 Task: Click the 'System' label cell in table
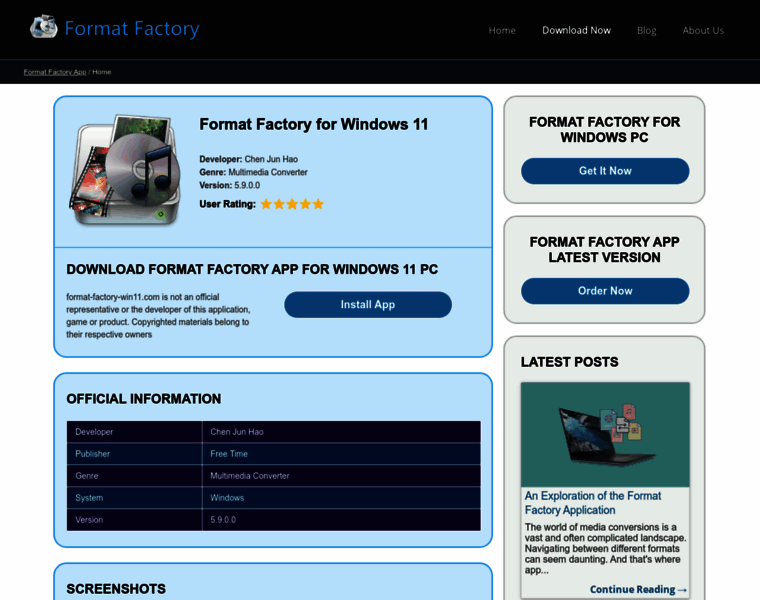(x=134, y=498)
